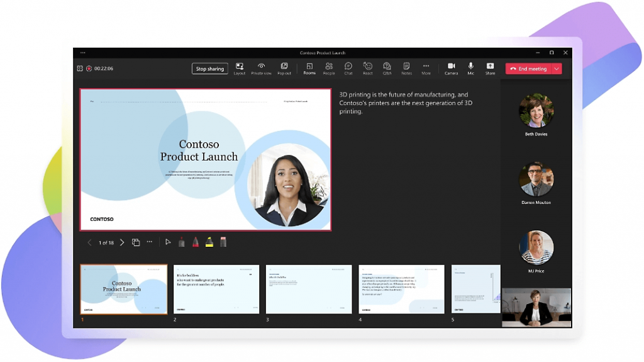Select slide 2 thumbnail

216,289
